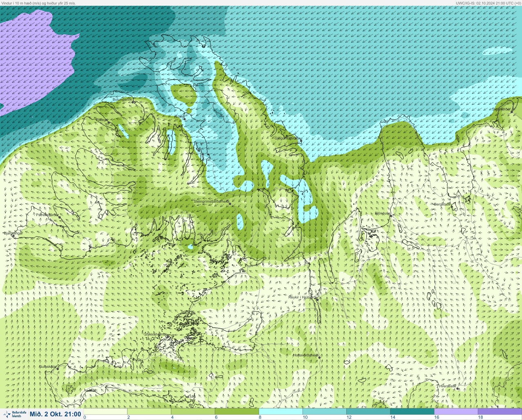
Task: Click the Gufuskálar place name
Action: (x=47, y=366)
